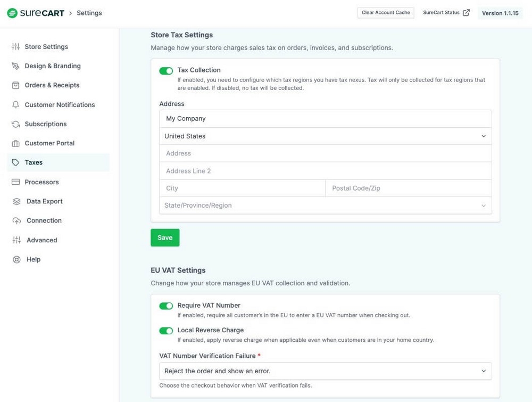Image resolution: width=532 pixels, height=402 pixels.
Task: Click the Clear Account Cache button
Action: tap(386, 13)
